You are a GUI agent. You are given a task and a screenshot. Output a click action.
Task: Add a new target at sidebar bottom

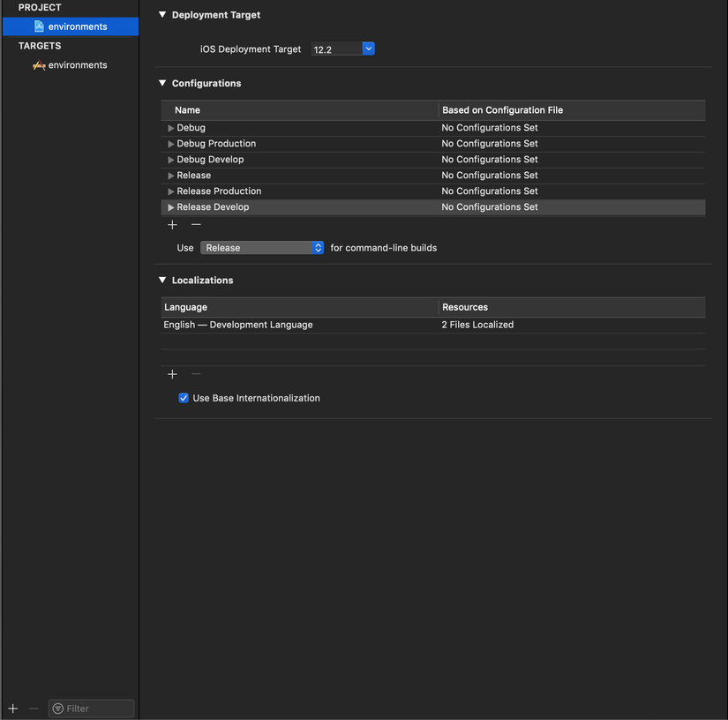point(13,709)
